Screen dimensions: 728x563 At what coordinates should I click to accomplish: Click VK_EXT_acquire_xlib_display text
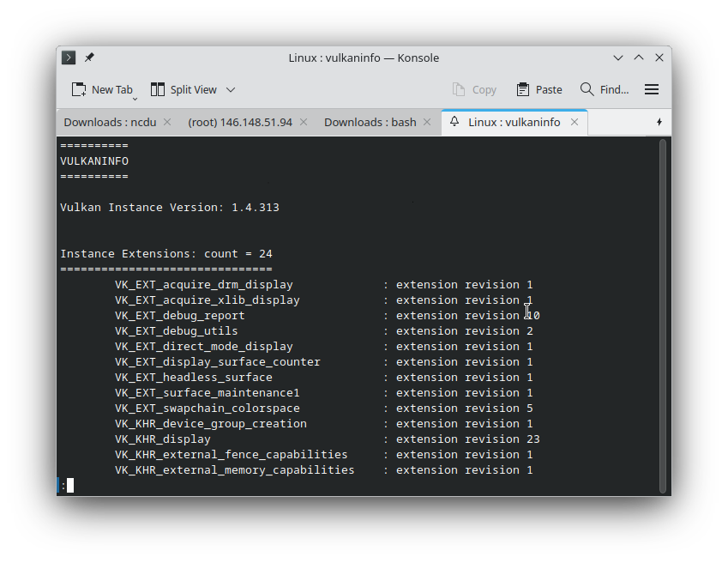pos(207,300)
